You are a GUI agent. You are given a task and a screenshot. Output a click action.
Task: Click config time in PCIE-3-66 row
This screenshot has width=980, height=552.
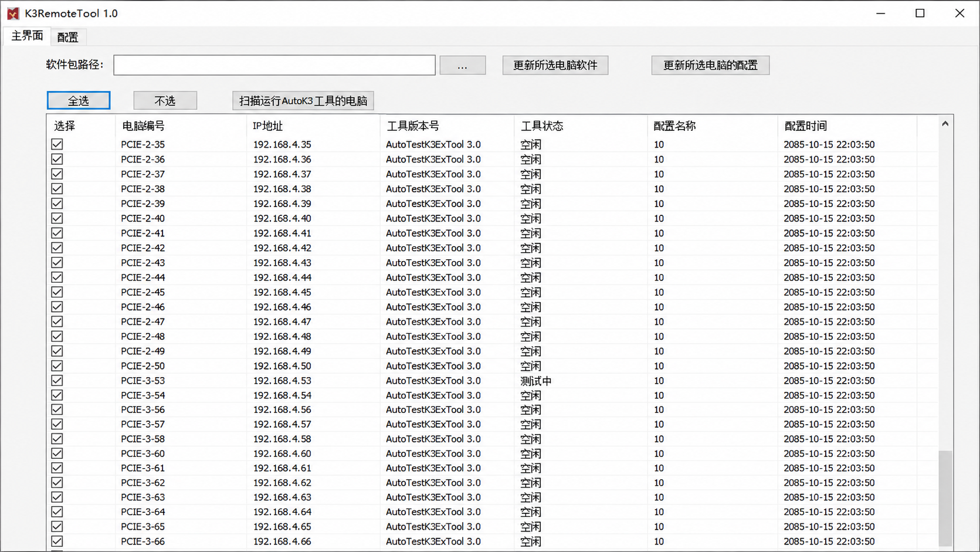(829, 541)
